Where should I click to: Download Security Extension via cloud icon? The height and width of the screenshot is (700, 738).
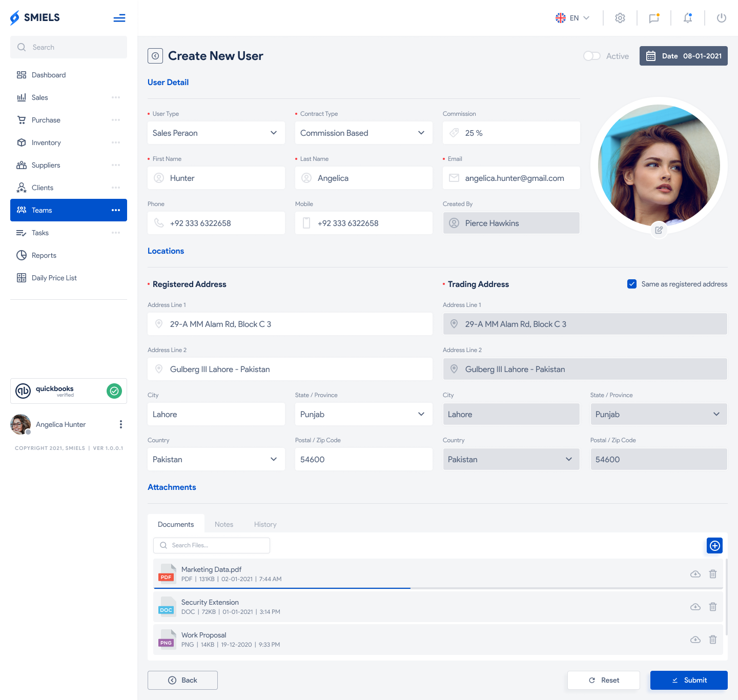(695, 607)
